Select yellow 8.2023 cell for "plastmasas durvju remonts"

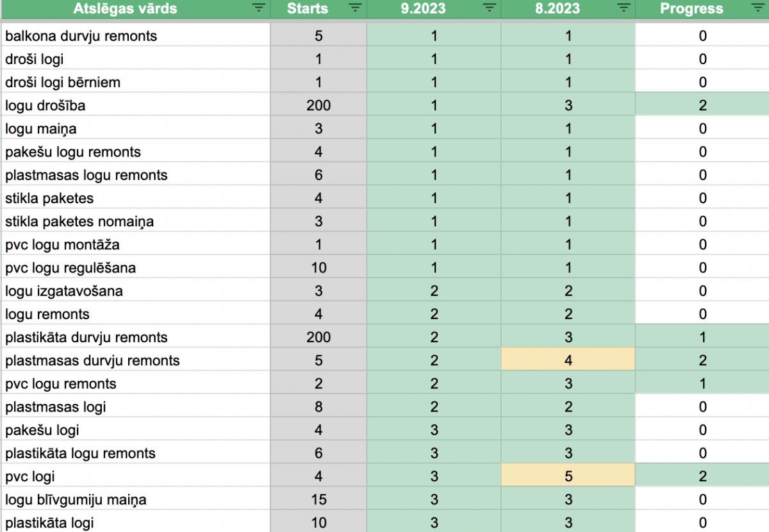click(568, 361)
